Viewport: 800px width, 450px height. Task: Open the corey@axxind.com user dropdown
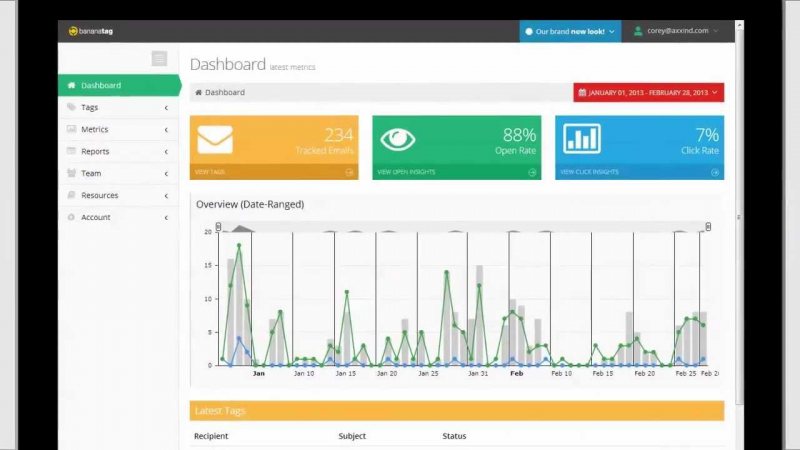click(x=677, y=31)
